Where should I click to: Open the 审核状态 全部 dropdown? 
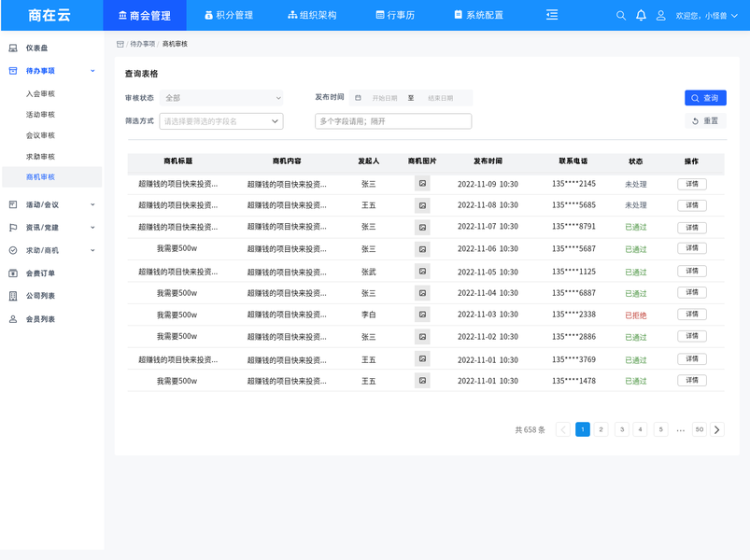[221, 98]
